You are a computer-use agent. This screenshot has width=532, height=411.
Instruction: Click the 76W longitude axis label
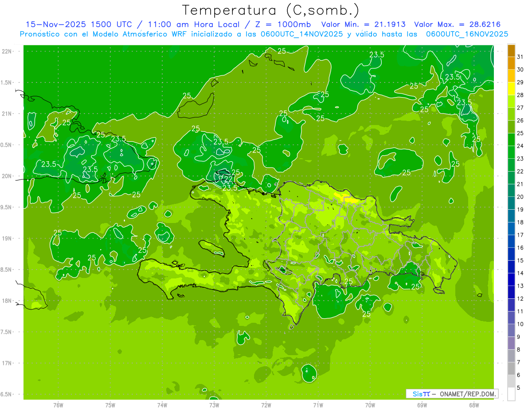pos(58,405)
